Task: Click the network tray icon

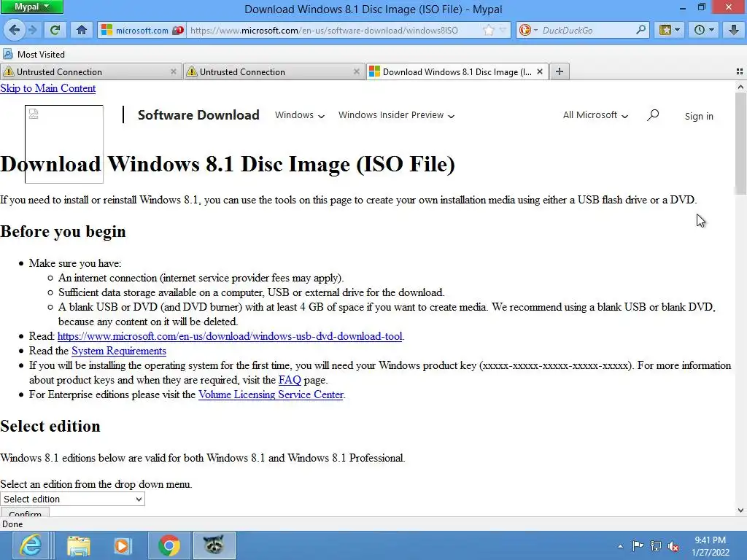Action: tap(656, 546)
